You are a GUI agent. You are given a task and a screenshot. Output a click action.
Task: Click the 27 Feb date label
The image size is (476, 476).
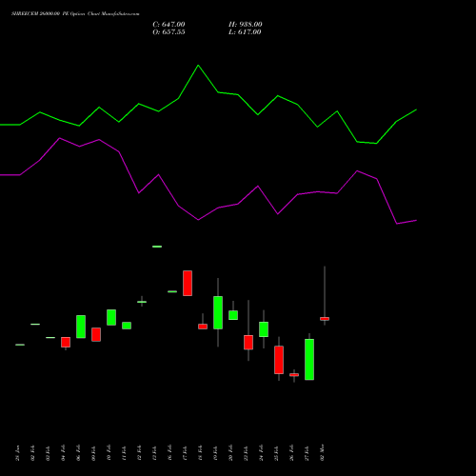coord(307,453)
